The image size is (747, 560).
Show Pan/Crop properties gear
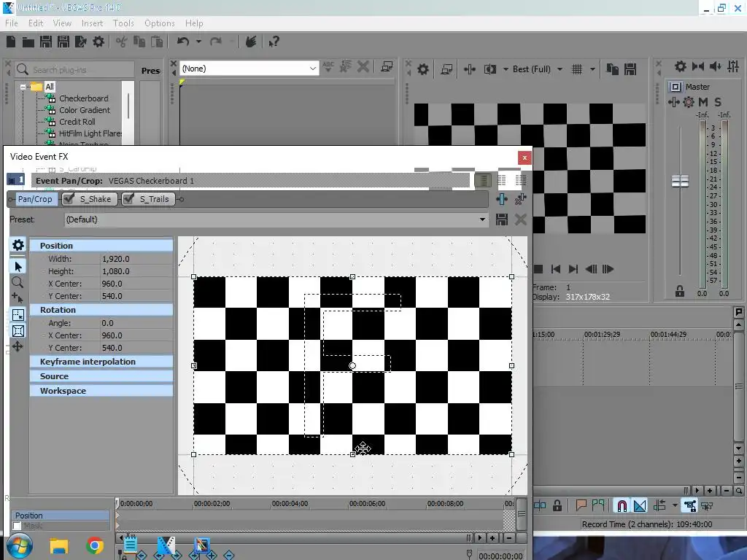[x=18, y=245]
